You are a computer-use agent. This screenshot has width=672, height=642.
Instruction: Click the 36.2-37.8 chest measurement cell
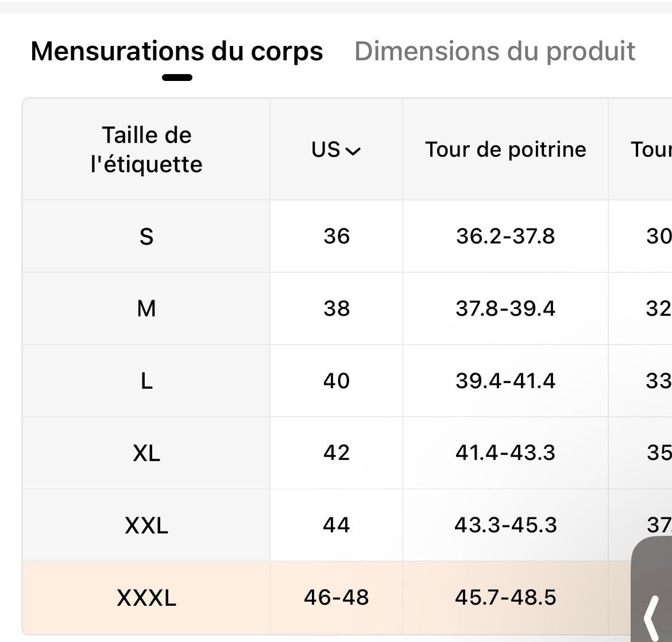tap(505, 237)
